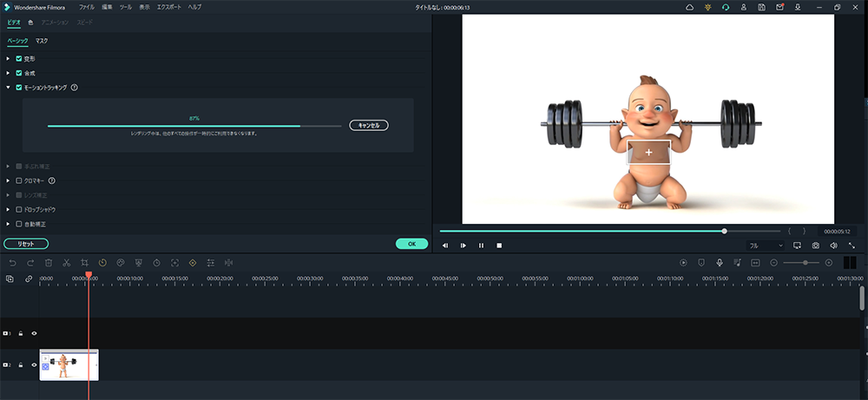
Task: Click the preview volume speaker icon
Action: [833, 246]
